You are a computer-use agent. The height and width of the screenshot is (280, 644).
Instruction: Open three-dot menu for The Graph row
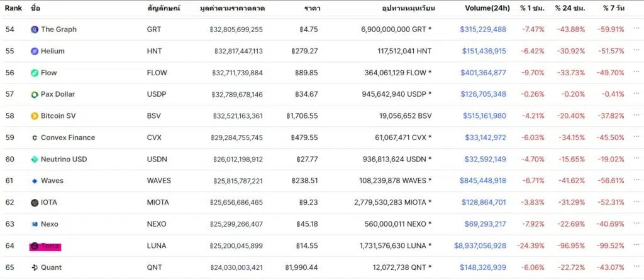point(636,30)
